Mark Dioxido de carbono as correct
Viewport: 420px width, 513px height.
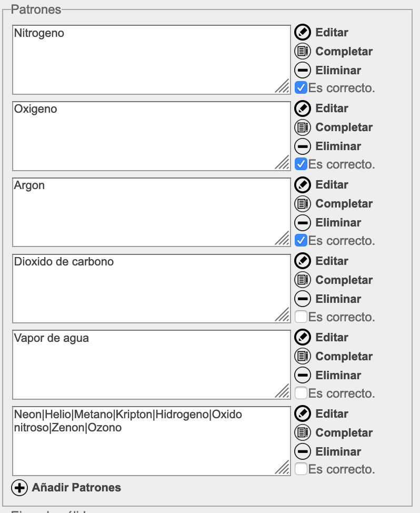tap(301, 317)
